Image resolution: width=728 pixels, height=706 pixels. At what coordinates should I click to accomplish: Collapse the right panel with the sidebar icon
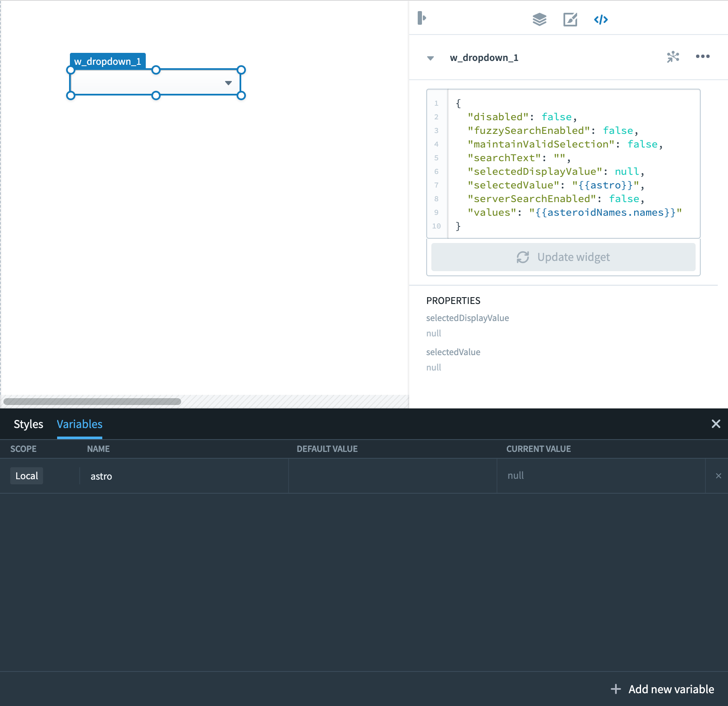[x=422, y=18]
